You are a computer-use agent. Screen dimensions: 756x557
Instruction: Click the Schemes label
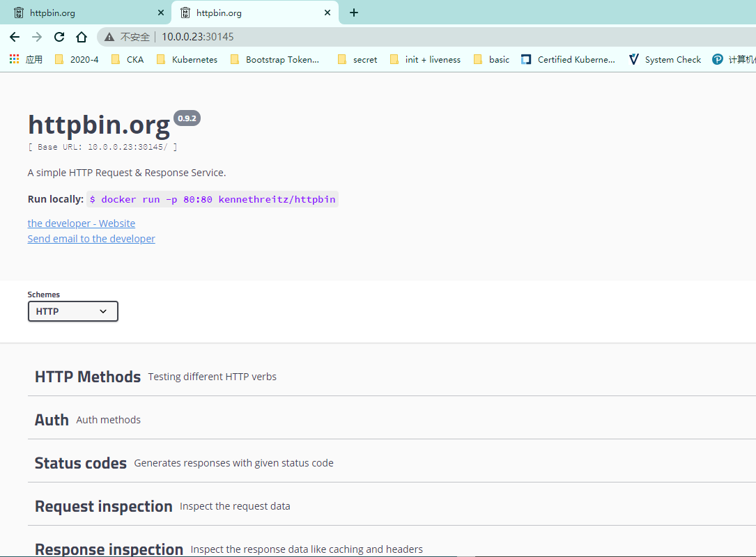click(x=43, y=295)
